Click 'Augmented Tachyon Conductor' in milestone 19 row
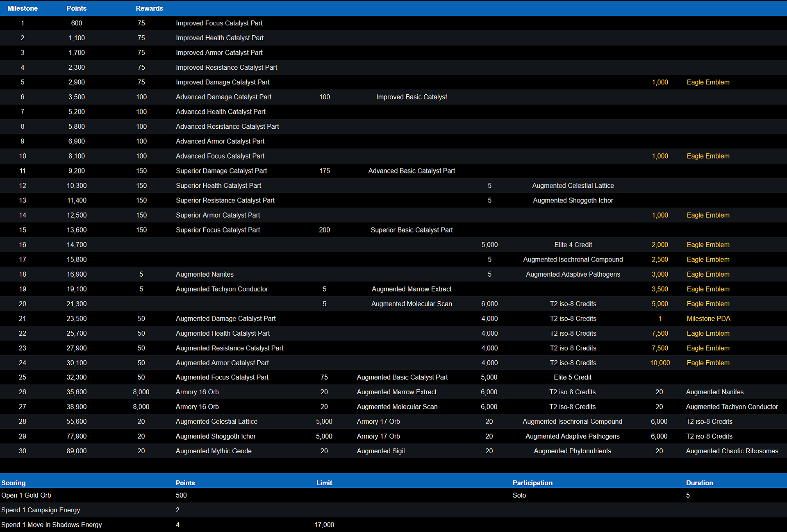Screen dimensions: 787x532 click(222, 289)
